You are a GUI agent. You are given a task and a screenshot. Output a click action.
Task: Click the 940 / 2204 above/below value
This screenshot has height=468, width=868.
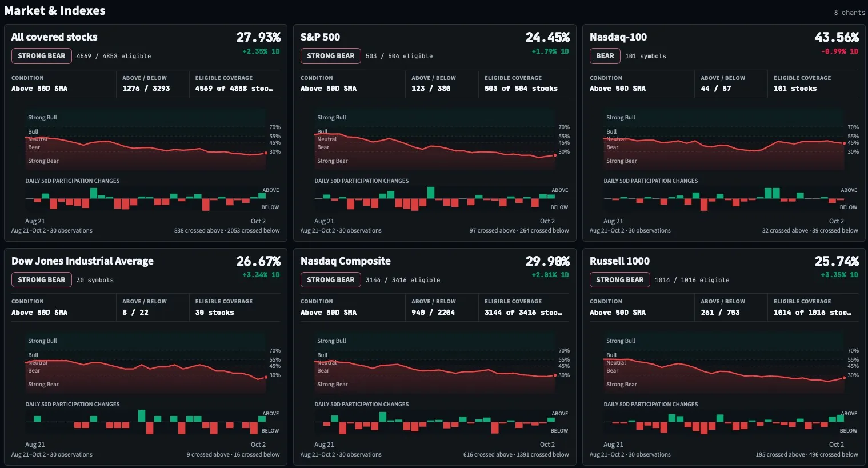[x=433, y=313]
